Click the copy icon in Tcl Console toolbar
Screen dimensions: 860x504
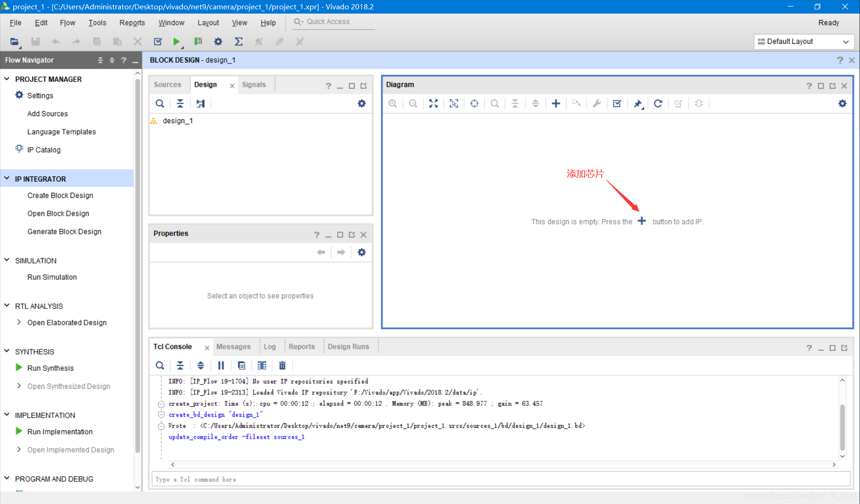tap(241, 365)
